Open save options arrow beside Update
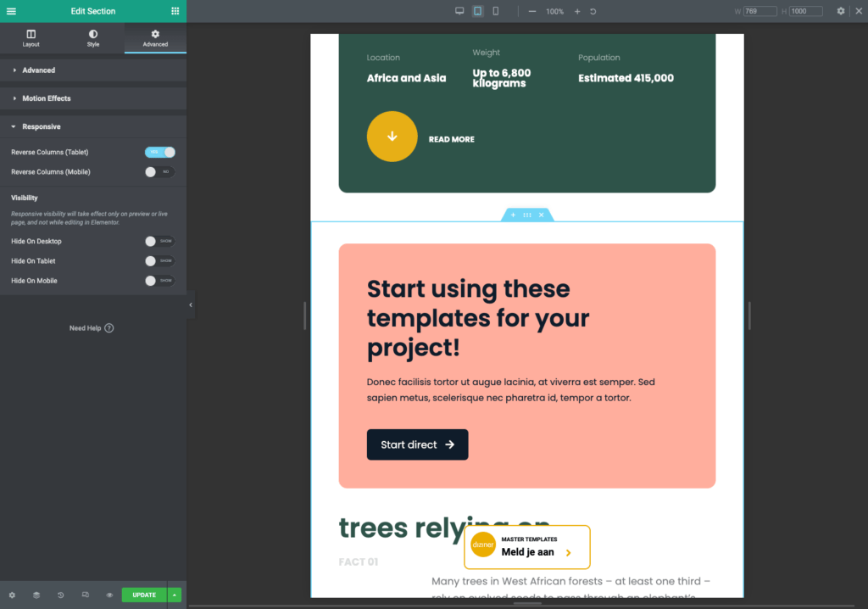Screen dimensions: 868x609 click(175, 595)
